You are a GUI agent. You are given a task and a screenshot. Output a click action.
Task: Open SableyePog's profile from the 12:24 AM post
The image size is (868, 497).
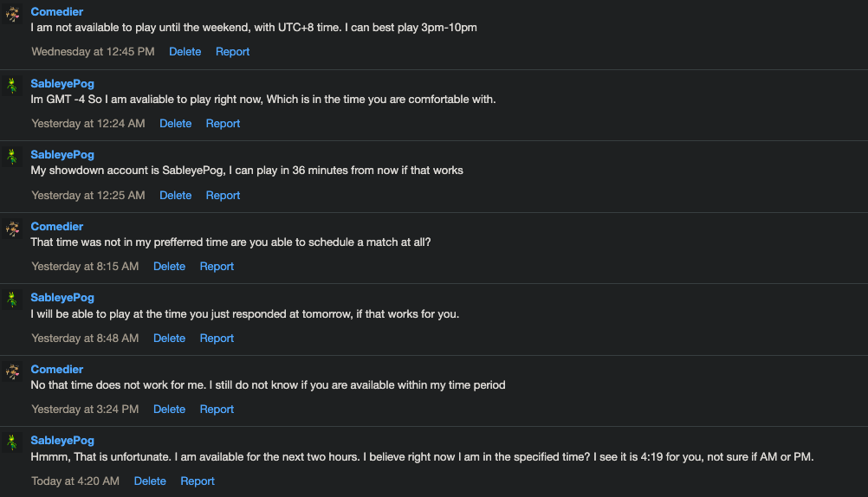(62, 84)
